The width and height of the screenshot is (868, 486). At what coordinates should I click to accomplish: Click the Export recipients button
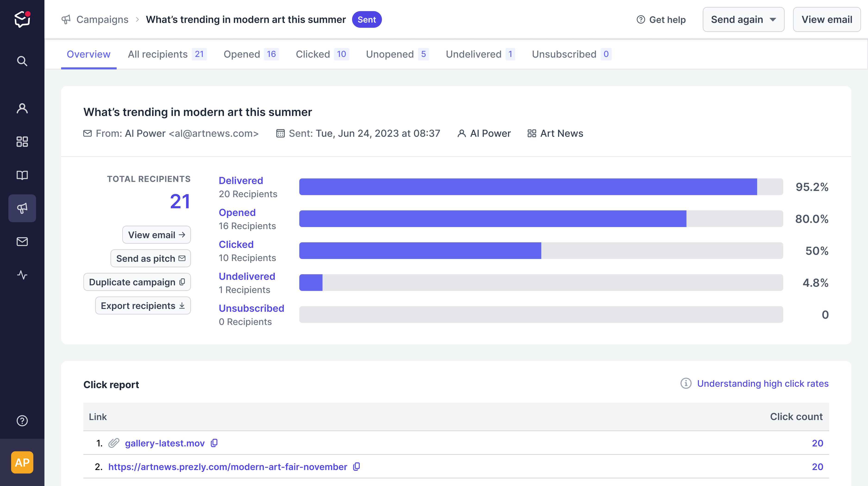pyautogui.click(x=143, y=305)
